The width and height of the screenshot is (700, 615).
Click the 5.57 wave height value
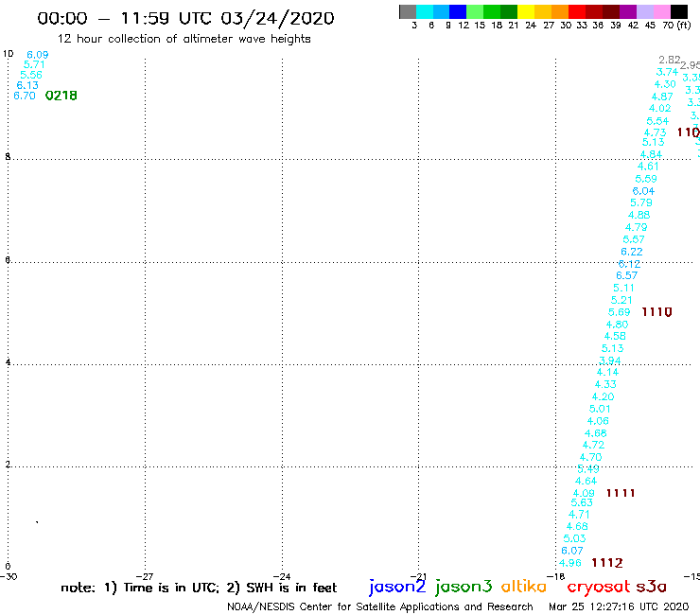(x=634, y=239)
